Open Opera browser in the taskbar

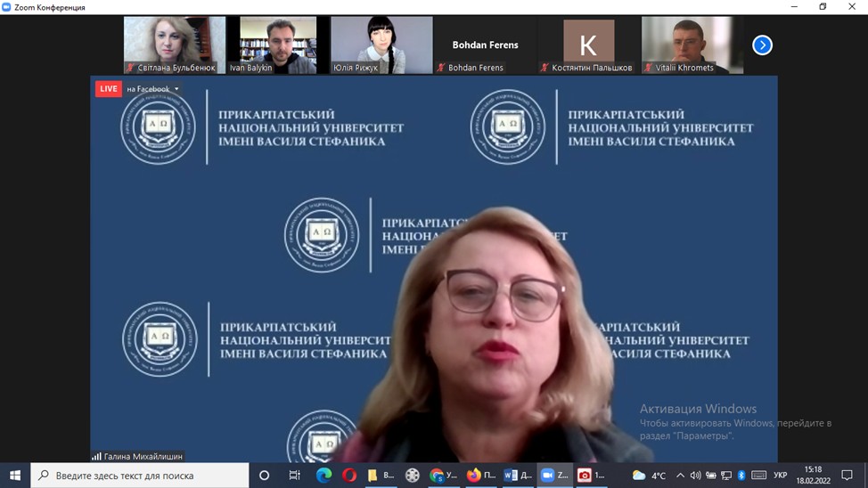click(x=349, y=476)
